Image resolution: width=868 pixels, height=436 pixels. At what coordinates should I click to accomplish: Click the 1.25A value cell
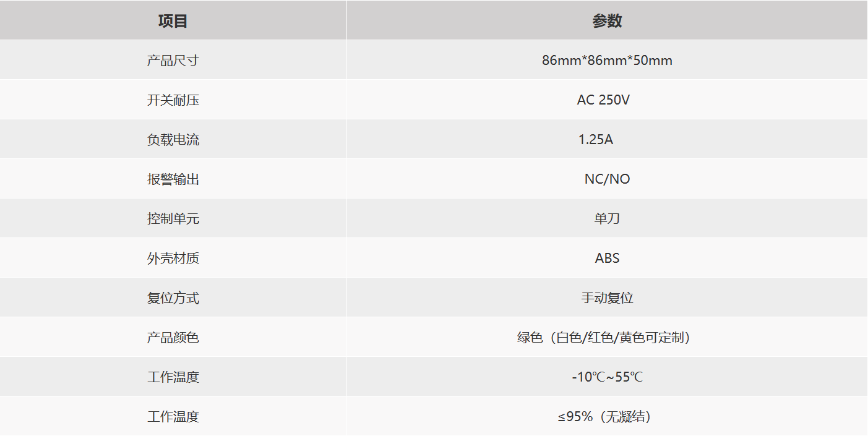click(596, 140)
